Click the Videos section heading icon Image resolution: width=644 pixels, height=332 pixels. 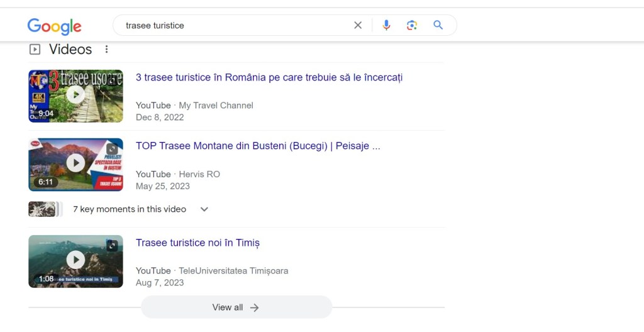[x=35, y=49]
